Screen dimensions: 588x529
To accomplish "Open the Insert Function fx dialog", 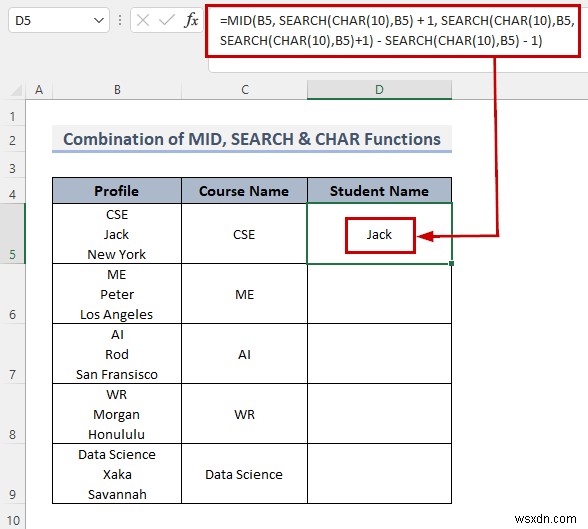I will click(191, 20).
